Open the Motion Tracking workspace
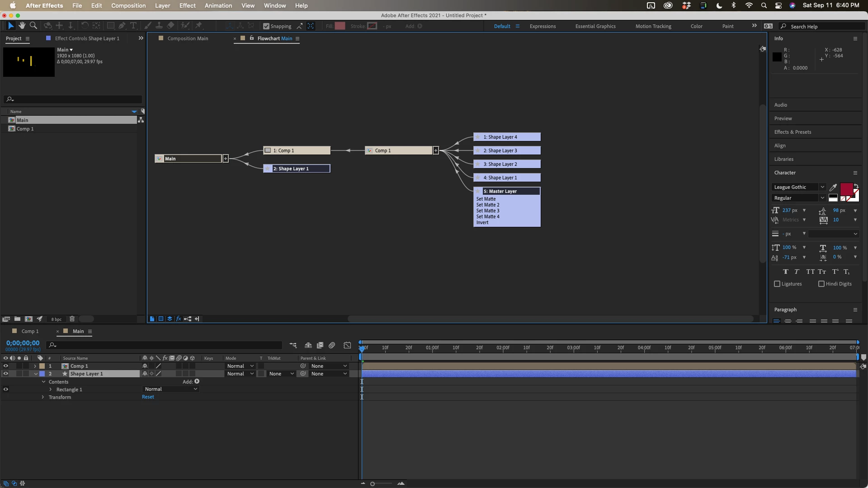The height and width of the screenshot is (488, 868). point(653,26)
